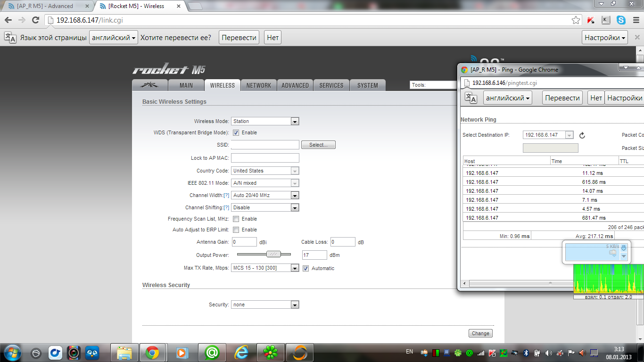Open the Tools dropdown
This screenshot has height=362, width=644.
[433, 85]
